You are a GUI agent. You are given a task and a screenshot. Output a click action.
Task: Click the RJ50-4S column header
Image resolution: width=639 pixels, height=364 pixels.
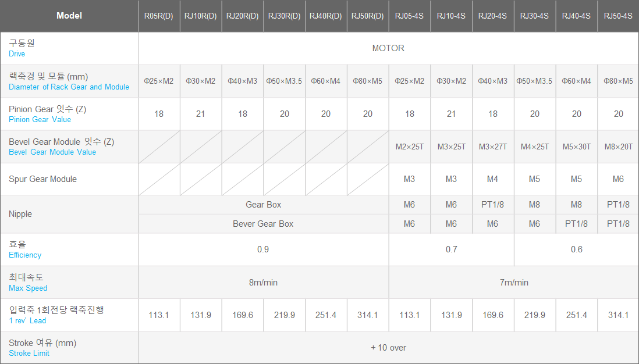coord(618,16)
